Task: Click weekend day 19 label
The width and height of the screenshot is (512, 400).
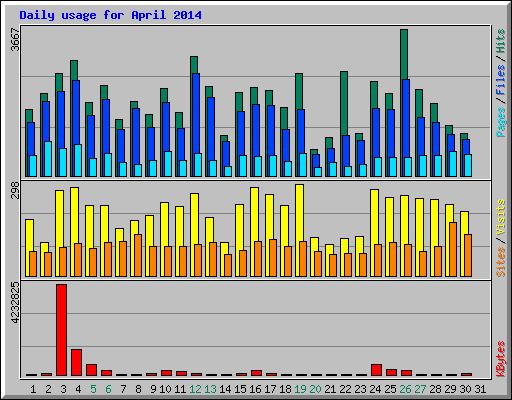Action: [300, 389]
